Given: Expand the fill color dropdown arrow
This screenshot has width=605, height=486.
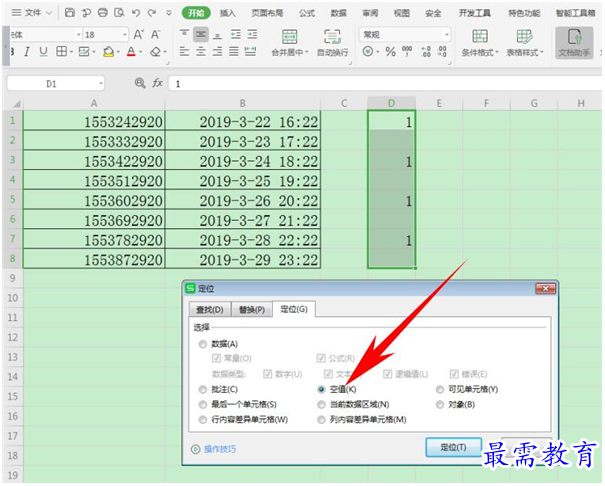Looking at the screenshot, I should click(118, 52).
